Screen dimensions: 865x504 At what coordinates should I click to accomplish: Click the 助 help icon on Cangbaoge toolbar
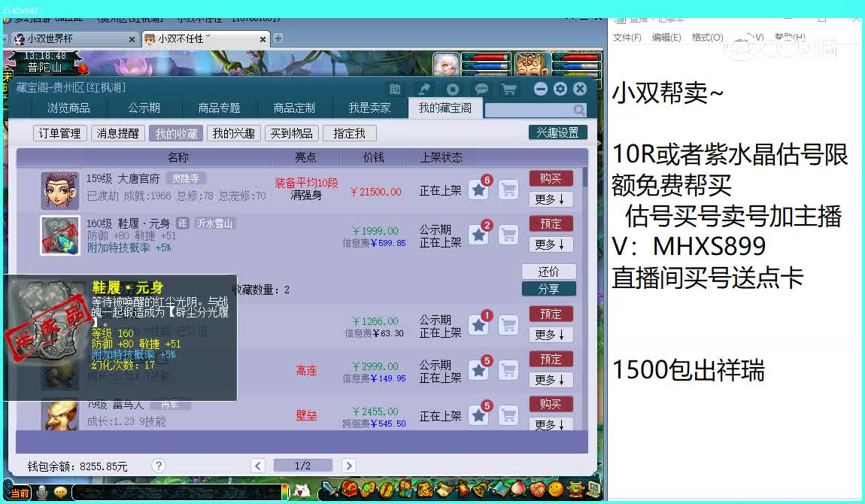pyautogui.click(x=396, y=88)
